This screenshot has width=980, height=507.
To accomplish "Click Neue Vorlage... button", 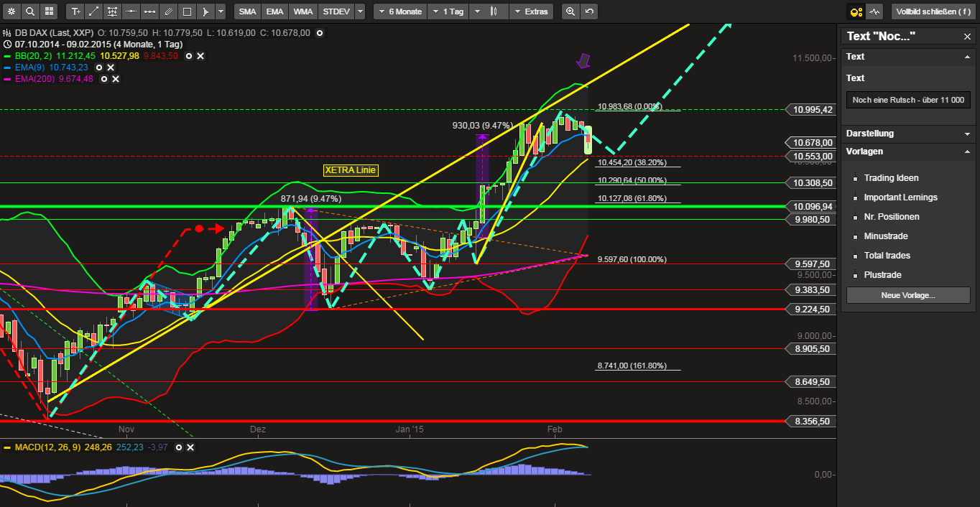I will coord(908,295).
